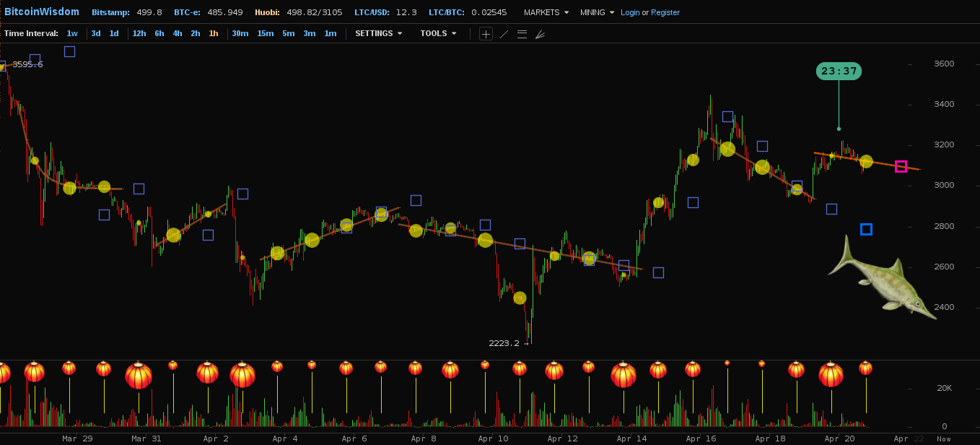Select the fan lines drawing tool
Image resolution: width=980 pixels, height=445 pixels.
click(x=540, y=34)
